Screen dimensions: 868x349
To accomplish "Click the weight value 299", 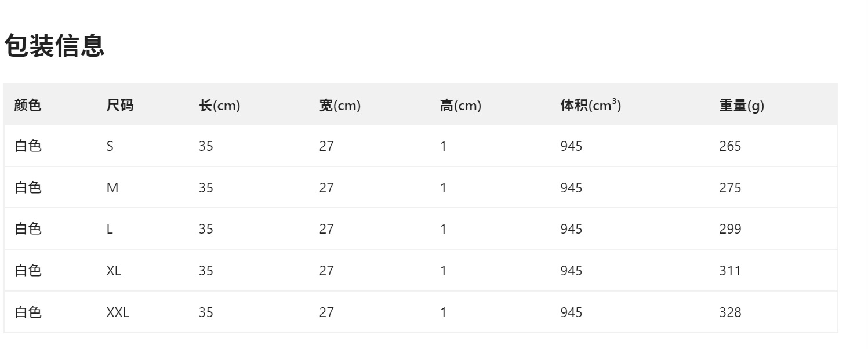I will pyautogui.click(x=730, y=229).
